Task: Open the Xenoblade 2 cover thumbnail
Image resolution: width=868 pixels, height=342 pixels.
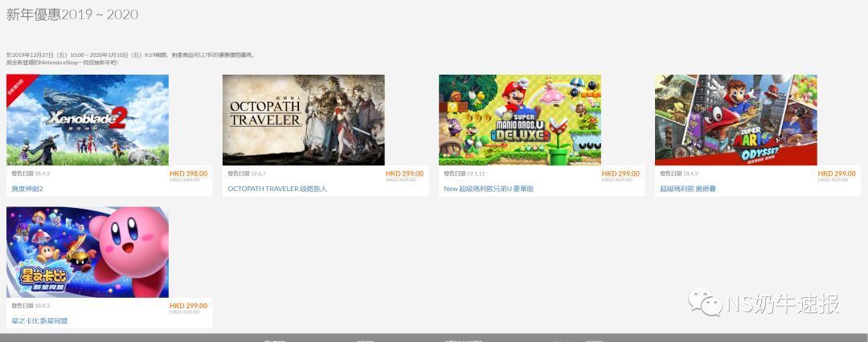Action: (88, 120)
